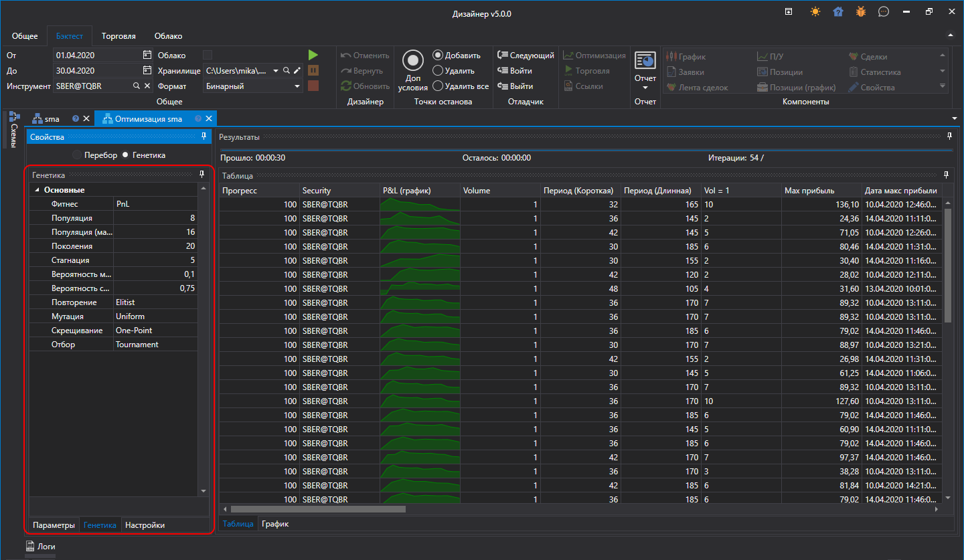Open the Настройки bottom tab
The image size is (964, 560).
[145, 525]
